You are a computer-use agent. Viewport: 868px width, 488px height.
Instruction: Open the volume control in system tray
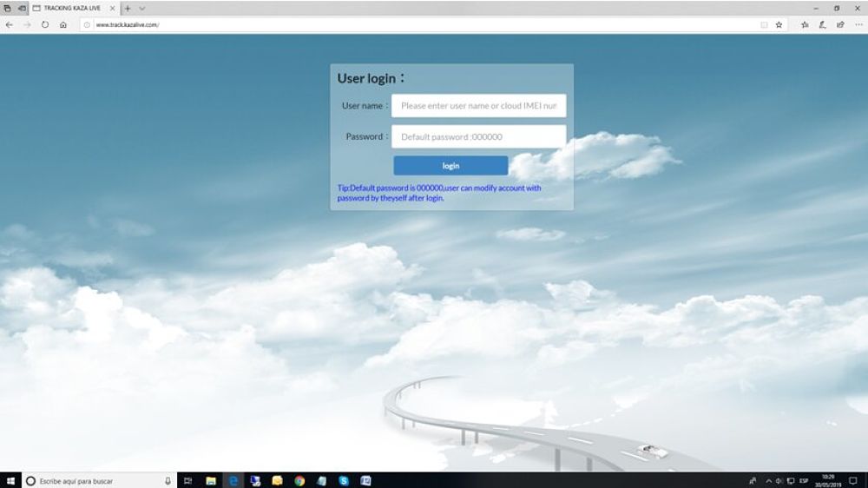tap(779, 480)
